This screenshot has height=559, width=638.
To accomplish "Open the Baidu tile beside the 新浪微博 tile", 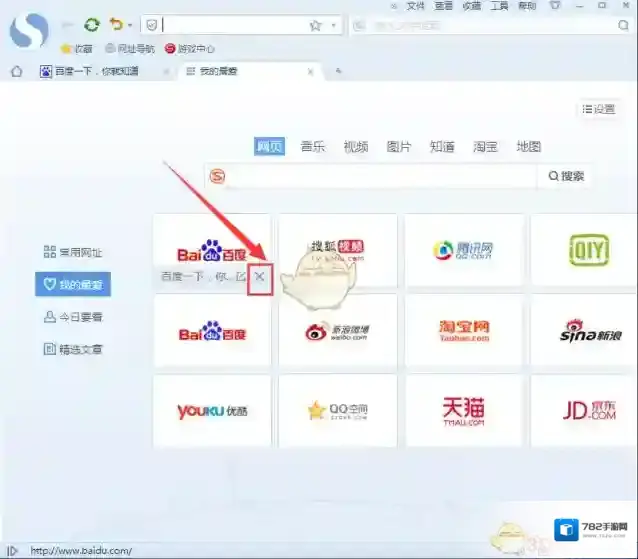I will pyautogui.click(x=212, y=331).
